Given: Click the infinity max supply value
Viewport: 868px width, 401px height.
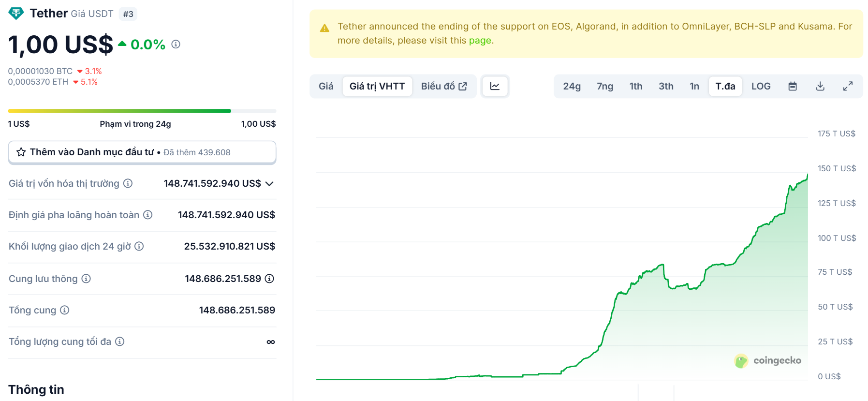Looking at the screenshot, I should pyautogui.click(x=271, y=342).
